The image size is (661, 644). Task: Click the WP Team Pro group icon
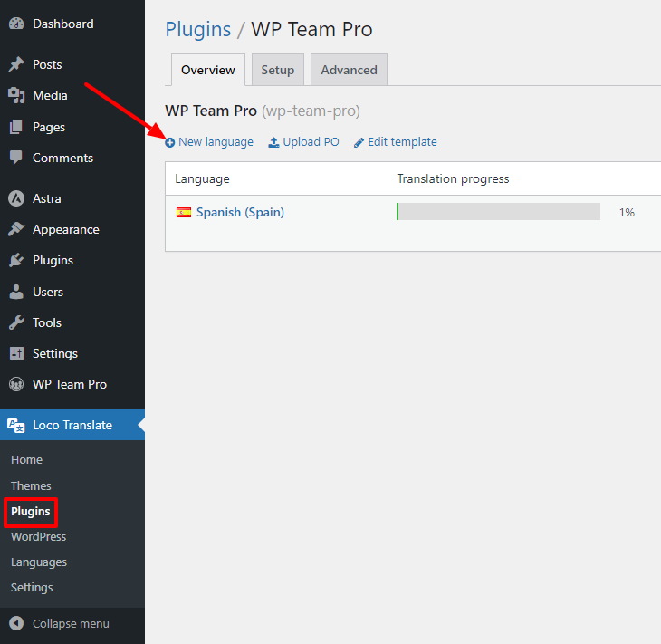click(x=16, y=384)
